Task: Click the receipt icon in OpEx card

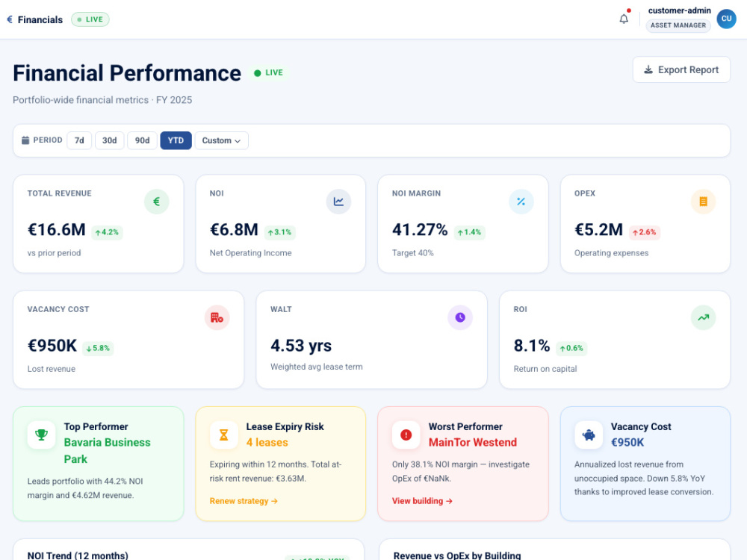Action: point(703,202)
